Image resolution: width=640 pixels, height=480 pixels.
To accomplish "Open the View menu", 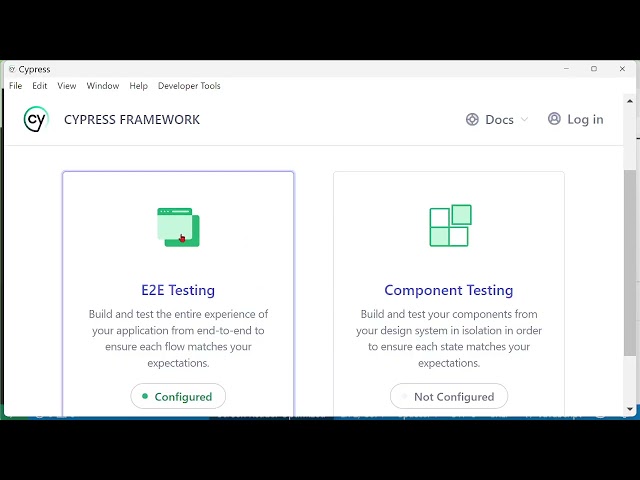I will point(67,86).
